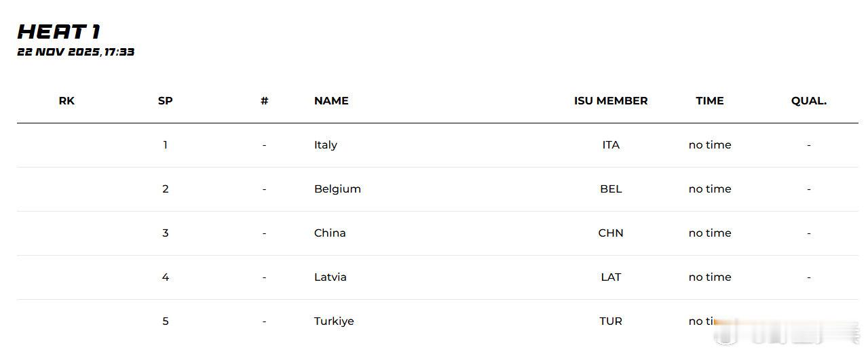Click the HEAT 1 heading
This screenshot has width=868, height=354.
coord(59,31)
